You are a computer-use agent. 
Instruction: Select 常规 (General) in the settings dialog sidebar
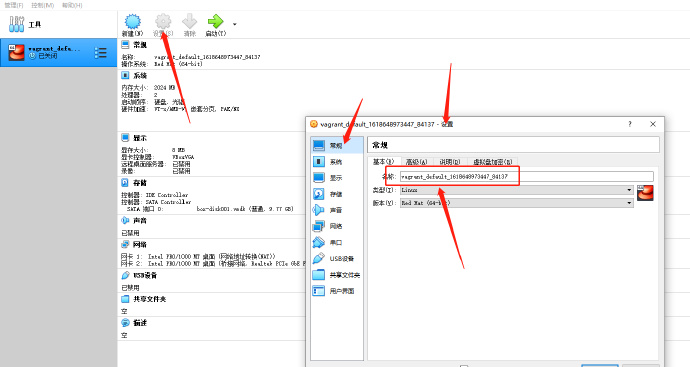point(337,145)
